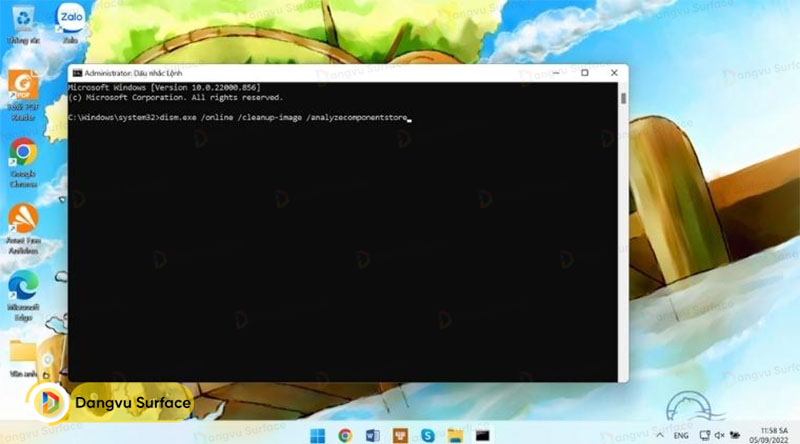Click the muted volume icon in the tray

click(x=719, y=435)
